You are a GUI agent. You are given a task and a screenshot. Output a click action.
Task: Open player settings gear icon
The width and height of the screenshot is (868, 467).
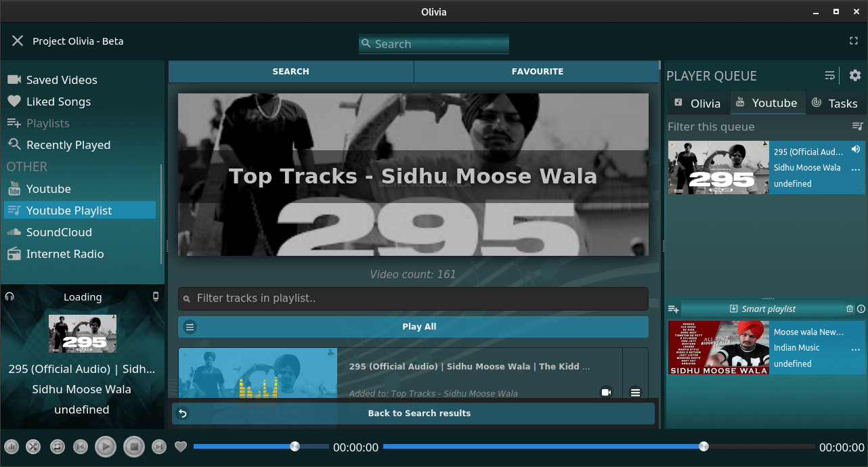coord(855,75)
